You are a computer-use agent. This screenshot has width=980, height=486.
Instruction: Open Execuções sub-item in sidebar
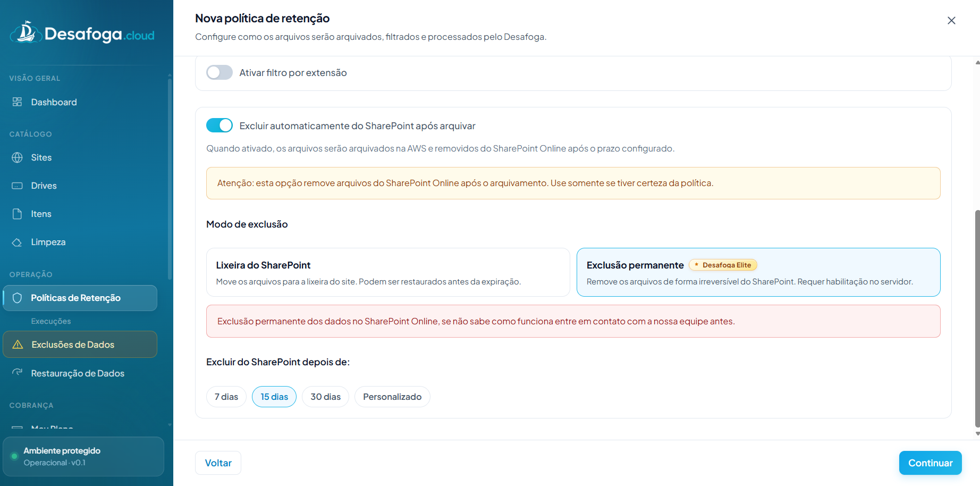coord(51,321)
